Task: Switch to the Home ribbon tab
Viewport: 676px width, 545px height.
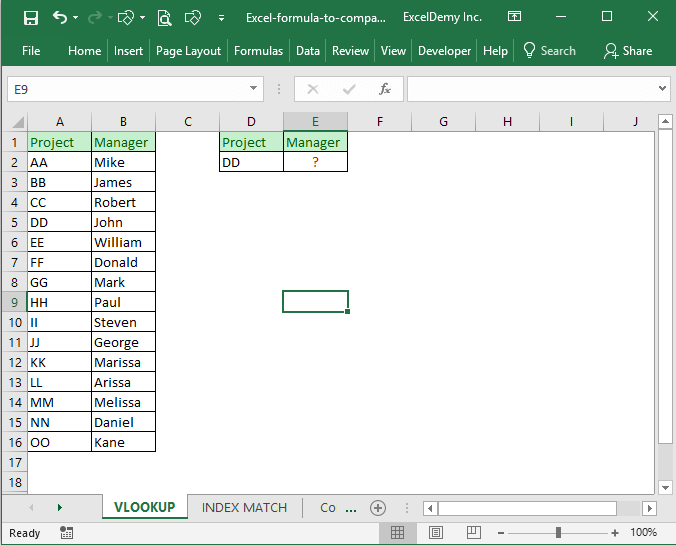Action: (84, 51)
